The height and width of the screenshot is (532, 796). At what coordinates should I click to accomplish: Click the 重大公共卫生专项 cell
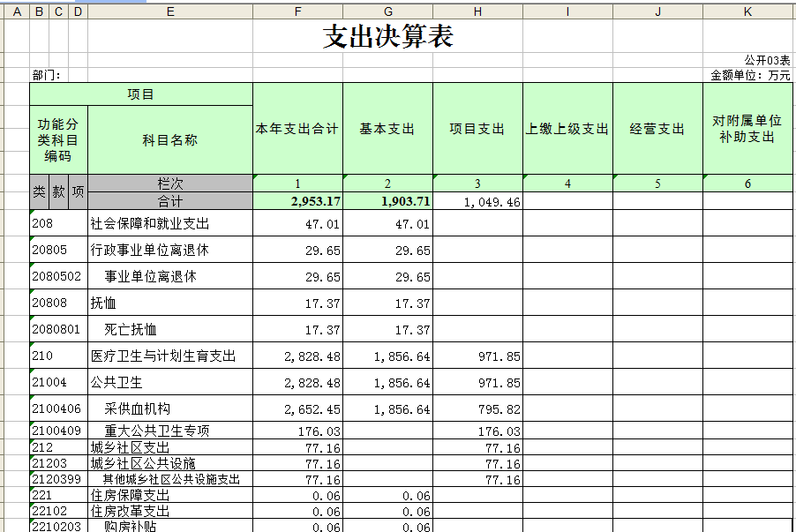[170, 431]
